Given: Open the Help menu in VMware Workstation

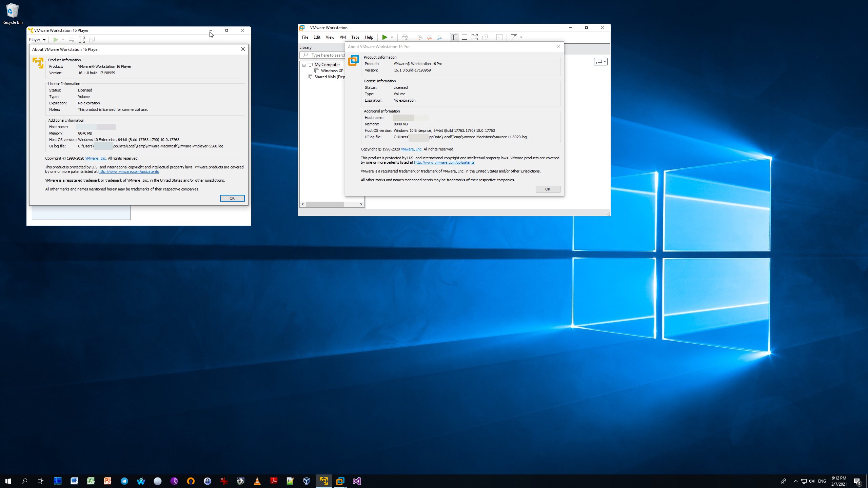Looking at the screenshot, I should pos(369,37).
